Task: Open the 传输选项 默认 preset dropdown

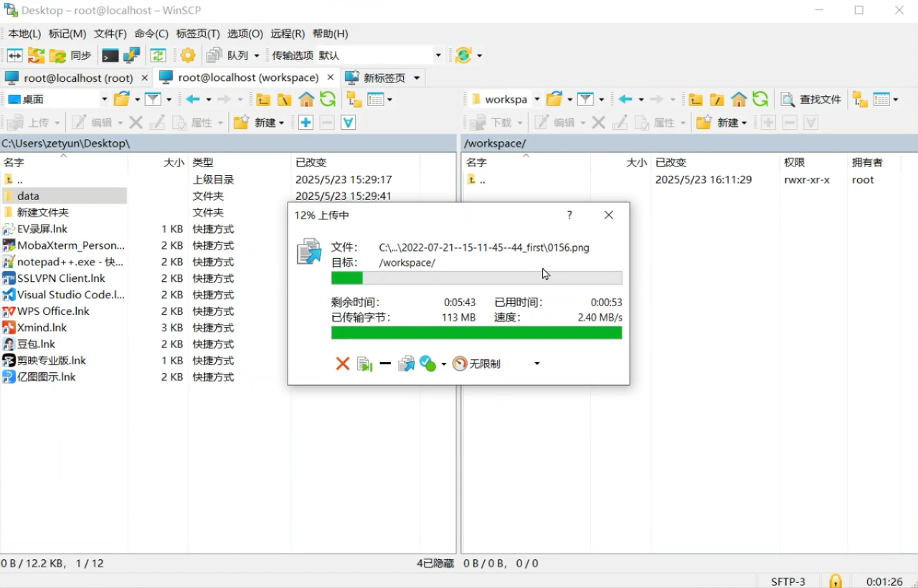Action: point(437,55)
